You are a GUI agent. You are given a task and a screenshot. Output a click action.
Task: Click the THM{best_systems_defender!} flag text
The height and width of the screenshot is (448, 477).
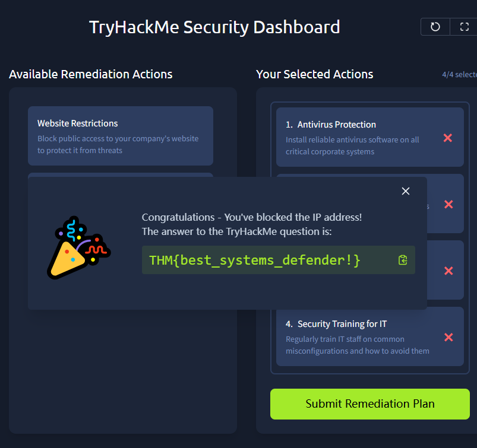pos(255,260)
